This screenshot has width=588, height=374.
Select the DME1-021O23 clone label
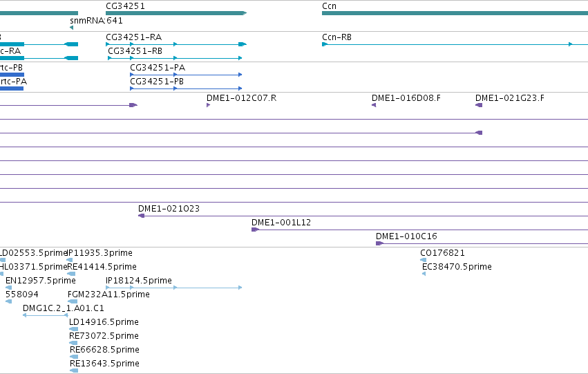[x=169, y=209]
